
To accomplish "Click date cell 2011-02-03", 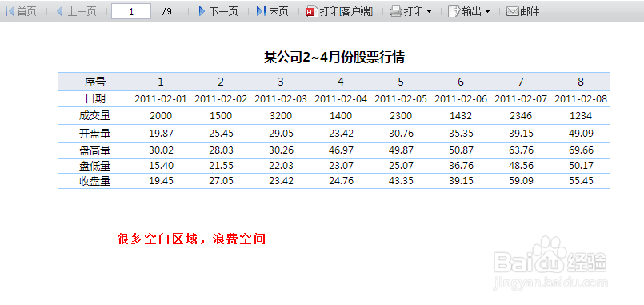I will tap(281, 99).
